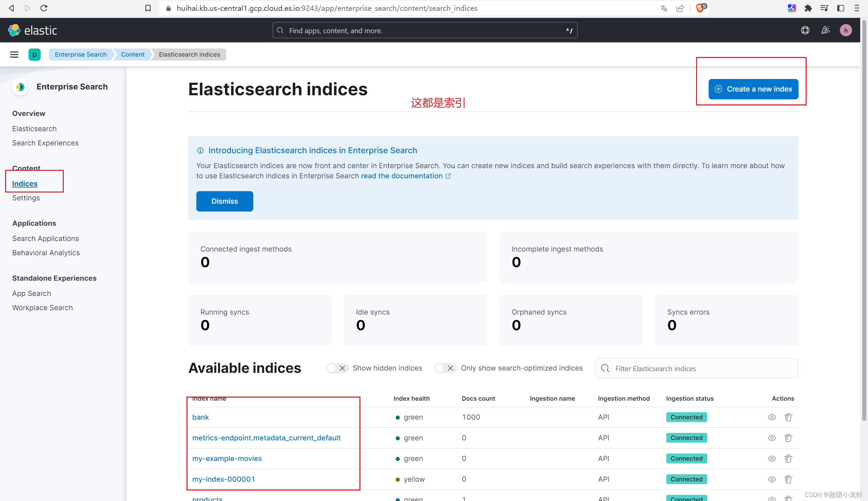Screen dimensions: 868x501
Task: Click the Elastic logo home link
Action: (x=33, y=30)
